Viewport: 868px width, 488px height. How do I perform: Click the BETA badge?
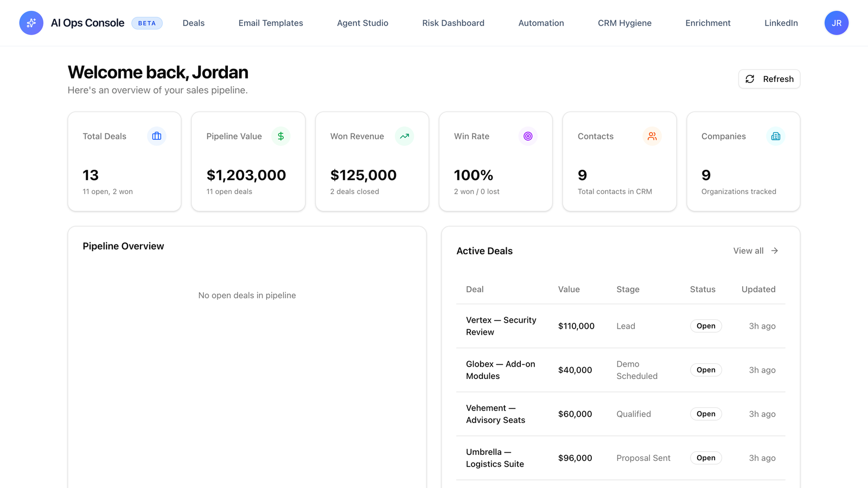[147, 23]
